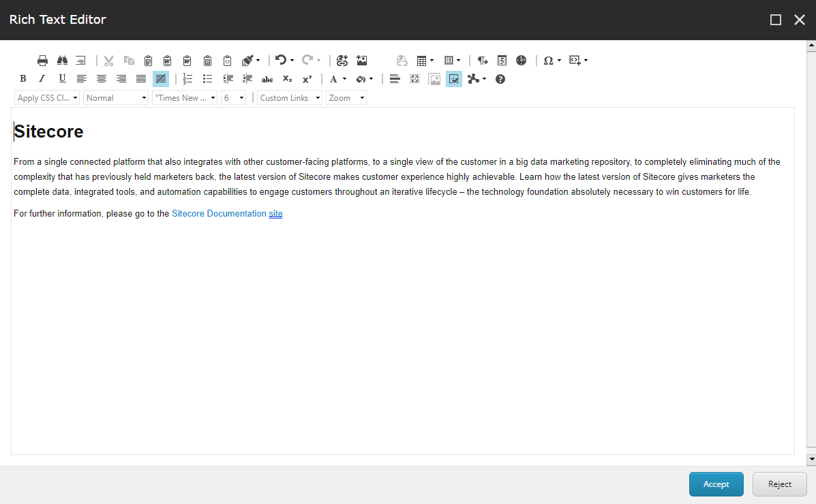
Task: Insert a Symbol using the Omega icon
Action: click(x=547, y=60)
